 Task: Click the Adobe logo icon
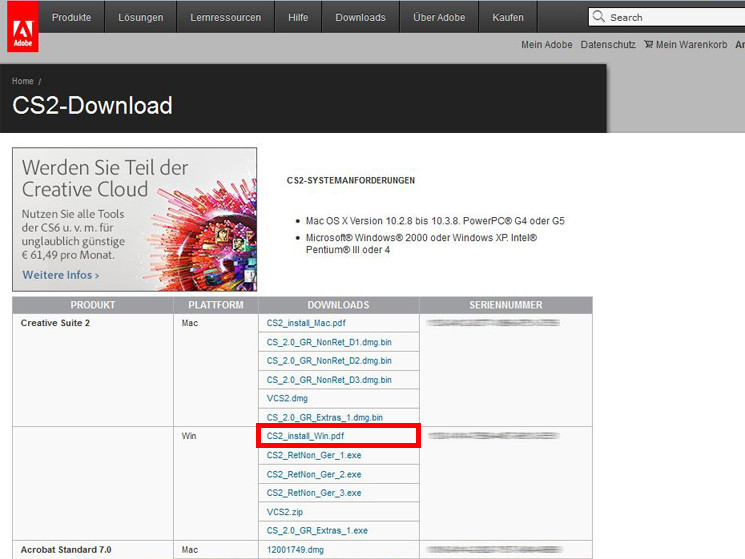[22, 26]
